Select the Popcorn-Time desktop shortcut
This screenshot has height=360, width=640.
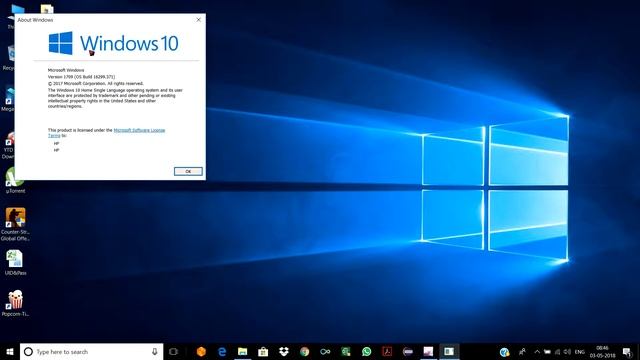tap(15, 303)
